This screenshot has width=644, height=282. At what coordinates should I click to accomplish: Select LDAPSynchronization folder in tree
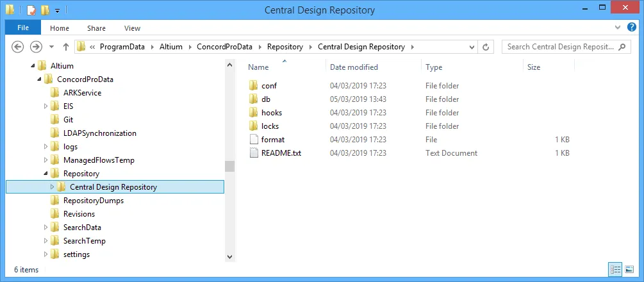100,133
